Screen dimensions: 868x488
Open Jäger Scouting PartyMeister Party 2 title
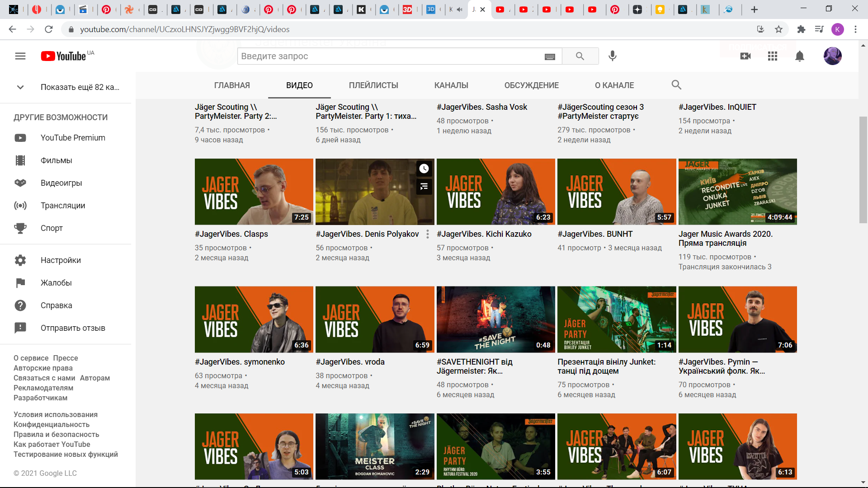click(236, 112)
